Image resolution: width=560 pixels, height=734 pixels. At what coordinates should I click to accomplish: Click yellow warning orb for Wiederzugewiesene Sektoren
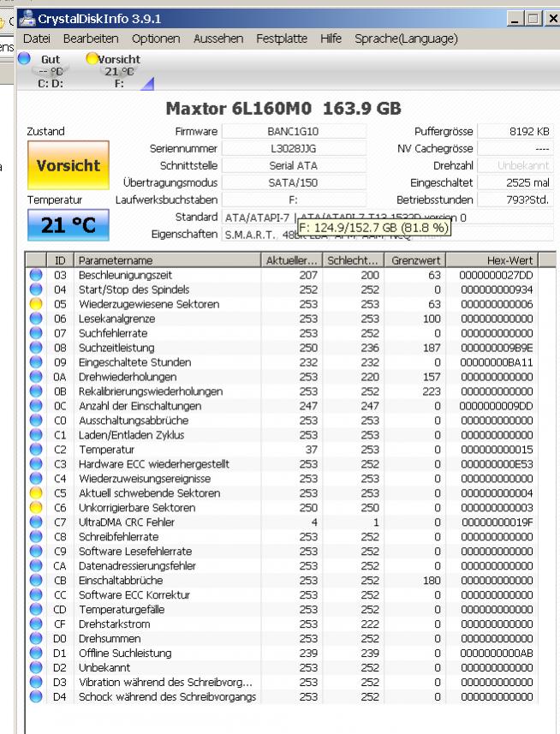[36, 304]
